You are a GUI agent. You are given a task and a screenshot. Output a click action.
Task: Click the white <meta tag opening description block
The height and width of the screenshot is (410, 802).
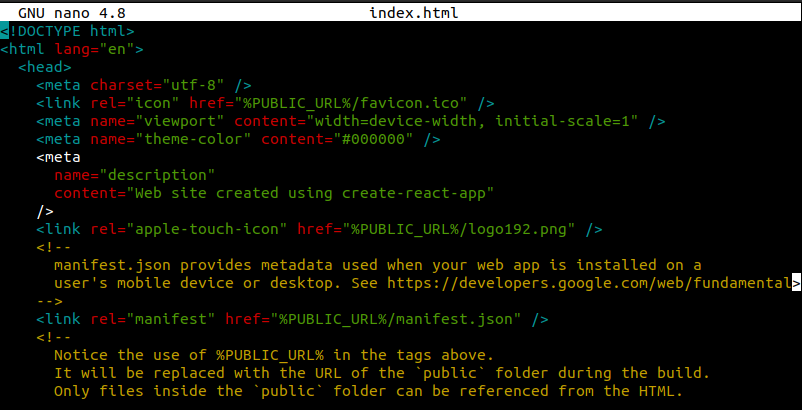tap(58, 157)
